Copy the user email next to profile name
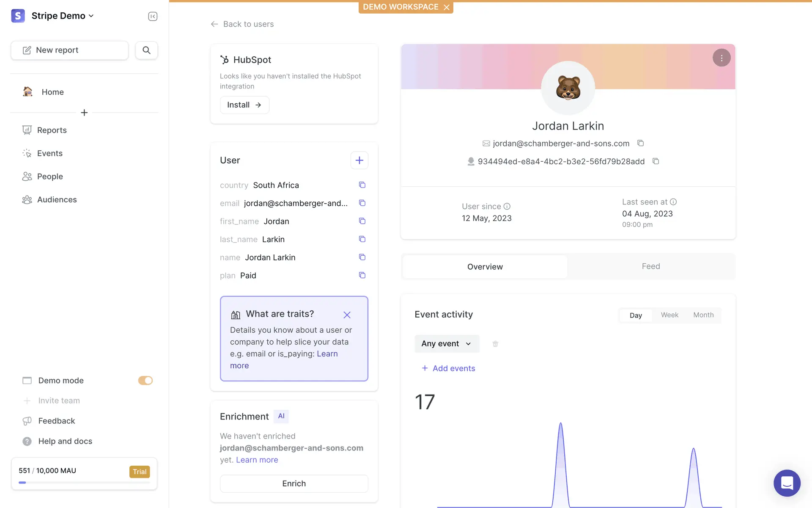The width and height of the screenshot is (812, 508). [x=640, y=143]
